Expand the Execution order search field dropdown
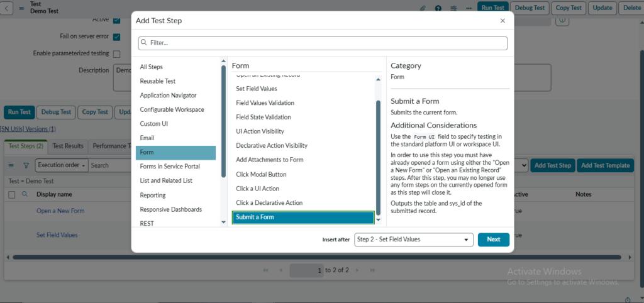Image resolution: width=644 pixels, height=303 pixels. pos(60,165)
